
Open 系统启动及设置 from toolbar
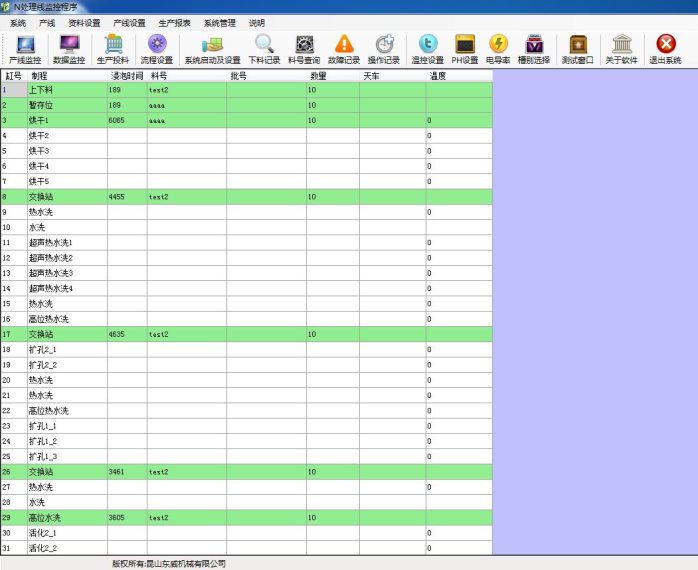click(x=212, y=47)
